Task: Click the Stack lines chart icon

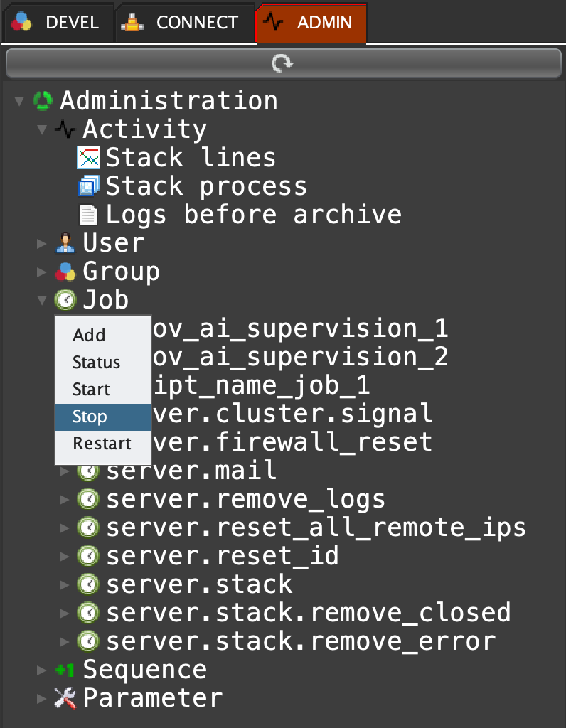Action: 88,158
